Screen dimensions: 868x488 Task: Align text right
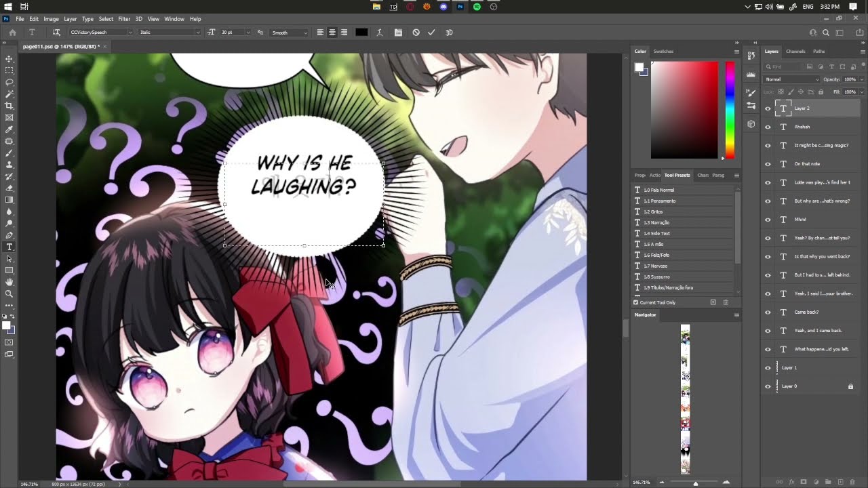(344, 33)
